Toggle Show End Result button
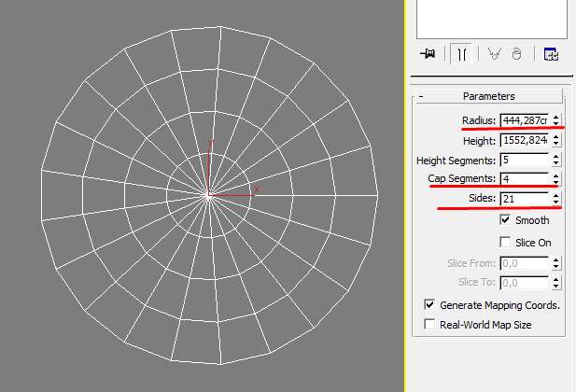This screenshot has width=576, height=392. coord(460,55)
